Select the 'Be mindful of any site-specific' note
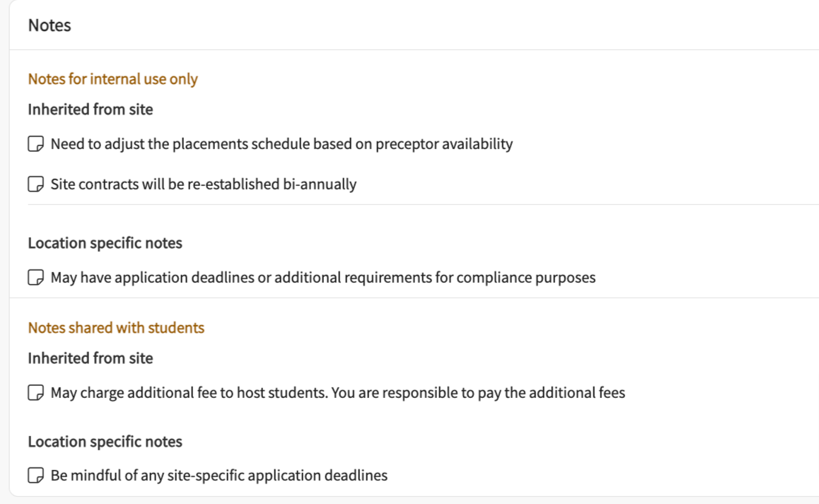 219,475
